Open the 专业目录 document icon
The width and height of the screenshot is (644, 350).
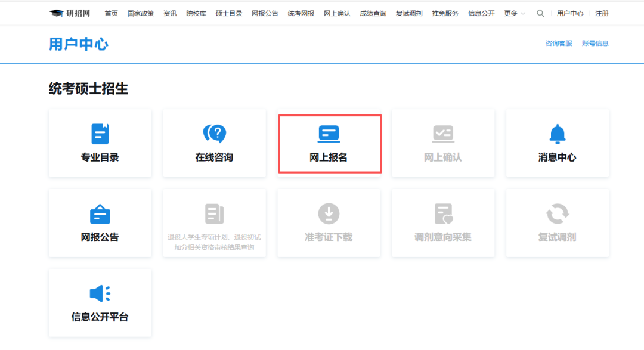pos(100,134)
